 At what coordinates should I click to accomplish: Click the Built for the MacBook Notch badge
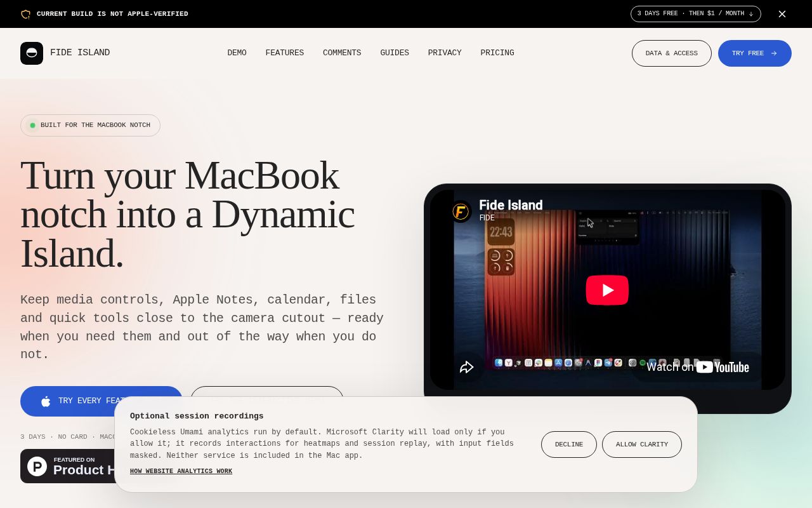(x=90, y=125)
